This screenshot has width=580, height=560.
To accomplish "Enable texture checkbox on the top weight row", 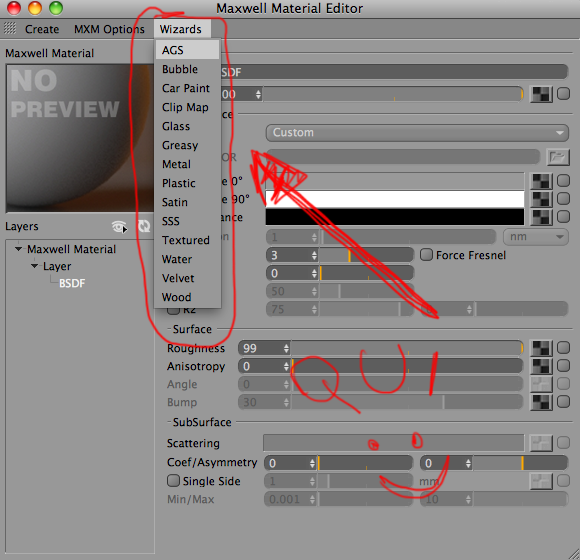I will tap(563, 94).
